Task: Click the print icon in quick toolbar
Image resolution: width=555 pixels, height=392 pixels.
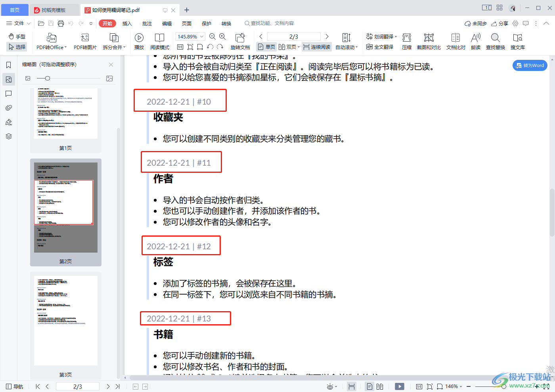Action: (61, 23)
